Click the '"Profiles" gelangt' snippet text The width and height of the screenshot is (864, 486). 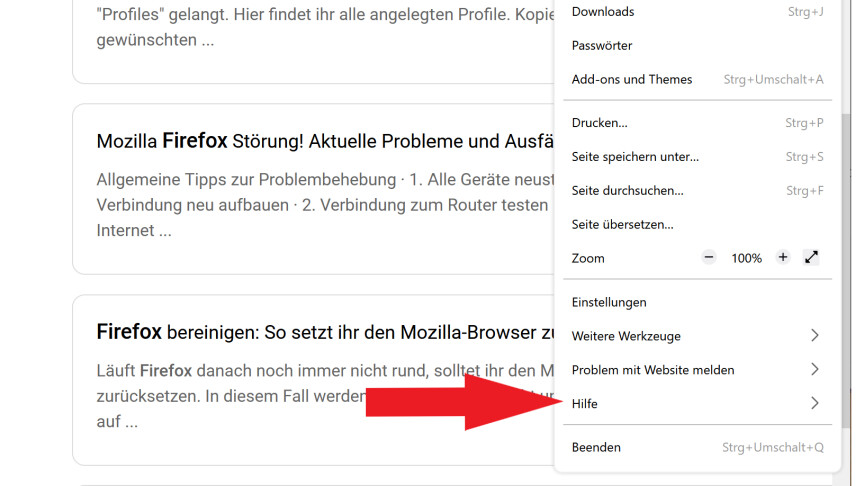(x=325, y=26)
